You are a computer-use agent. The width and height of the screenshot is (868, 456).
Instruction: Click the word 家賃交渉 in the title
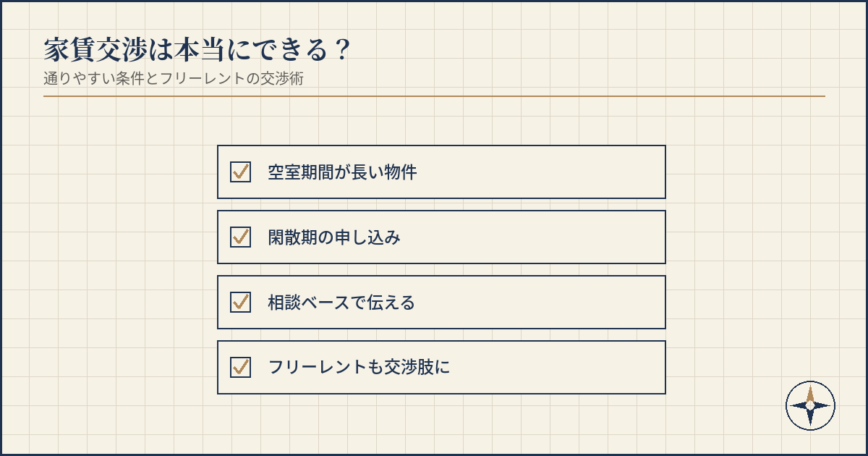pyautogui.click(x=95, y=50)
